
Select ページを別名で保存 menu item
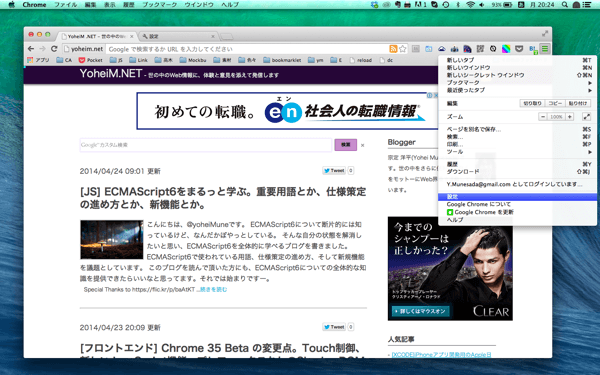pyautogui.click(x=517, y=129)
